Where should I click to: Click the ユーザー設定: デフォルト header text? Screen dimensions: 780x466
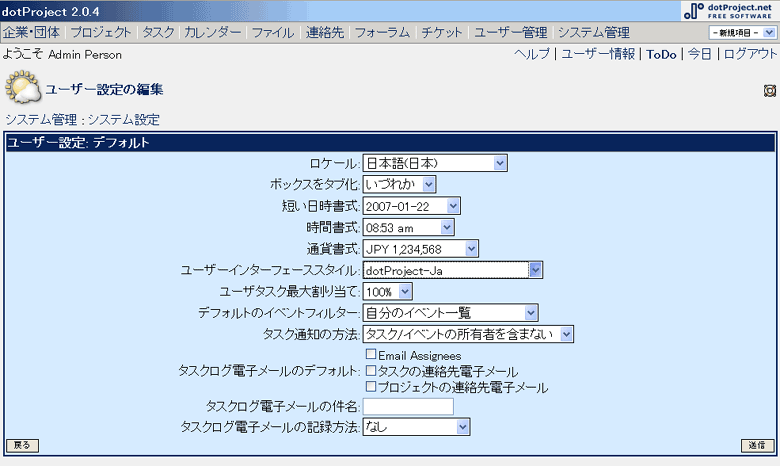78,143
